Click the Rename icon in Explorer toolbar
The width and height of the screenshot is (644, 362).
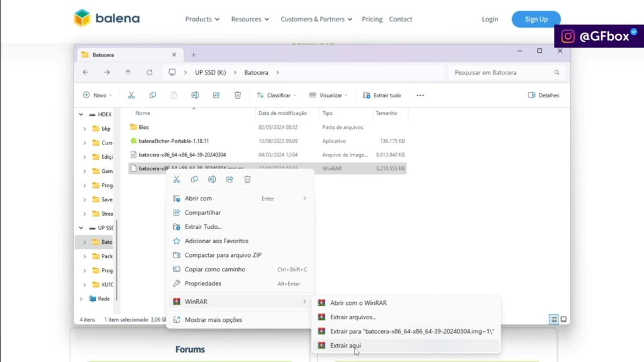pyautogui.click(x=195, y=96)
